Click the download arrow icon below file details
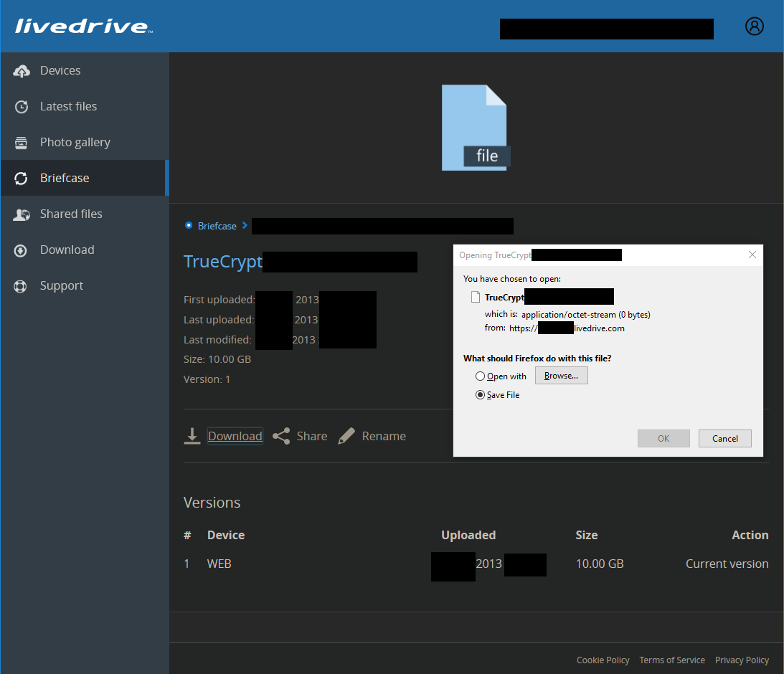Screen dimensions: 784x674 pos(192,436)
